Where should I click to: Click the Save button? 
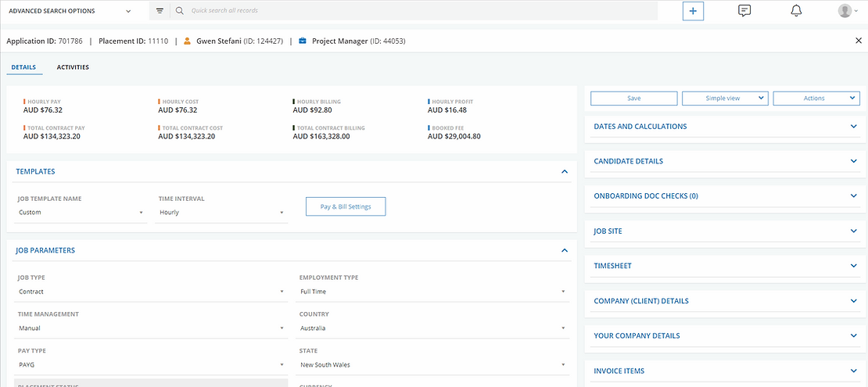633,99
